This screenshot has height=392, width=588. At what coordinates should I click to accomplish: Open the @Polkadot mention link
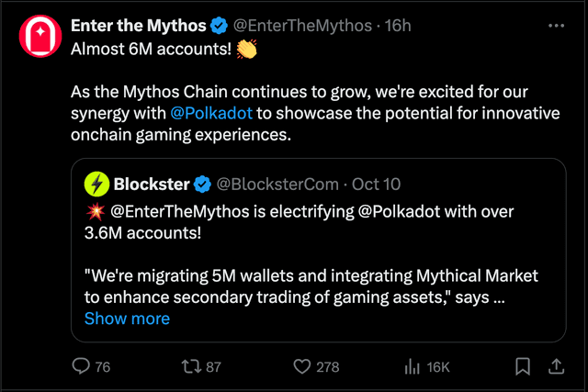tap(212, 114)
